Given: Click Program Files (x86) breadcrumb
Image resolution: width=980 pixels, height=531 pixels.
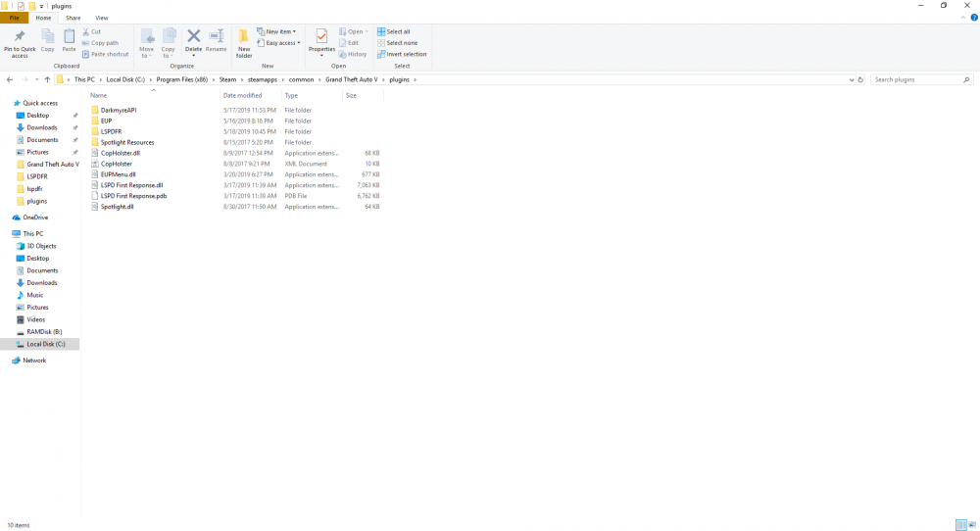Looking at the screenshot, I should click(x=182, y=80).
